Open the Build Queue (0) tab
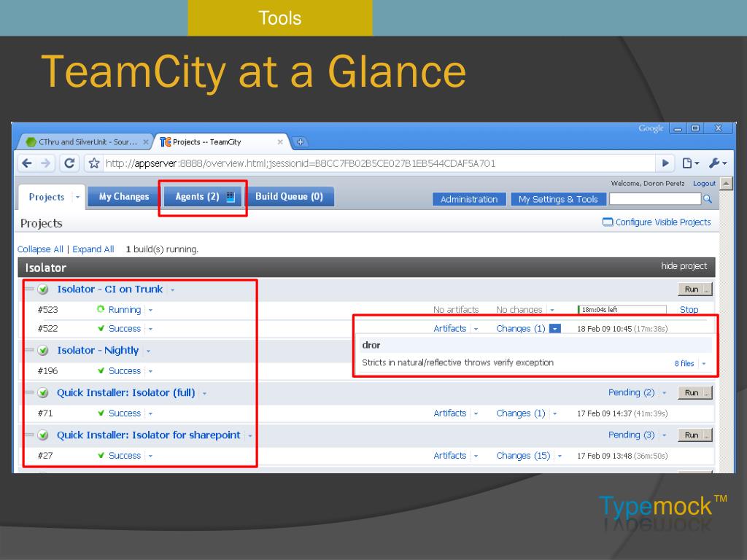Image resolution: width=747 pixels, height=560 pixels. (289, 197)
